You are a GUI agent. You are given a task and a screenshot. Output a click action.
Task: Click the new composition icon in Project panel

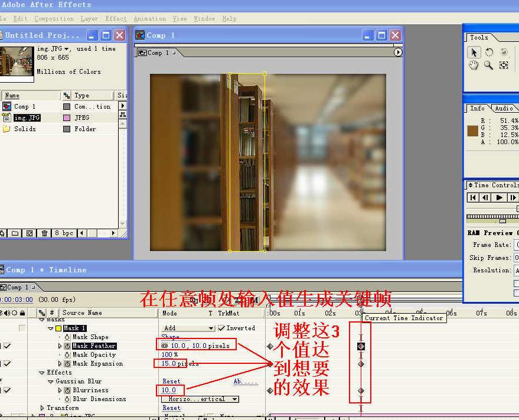(30, 233)
